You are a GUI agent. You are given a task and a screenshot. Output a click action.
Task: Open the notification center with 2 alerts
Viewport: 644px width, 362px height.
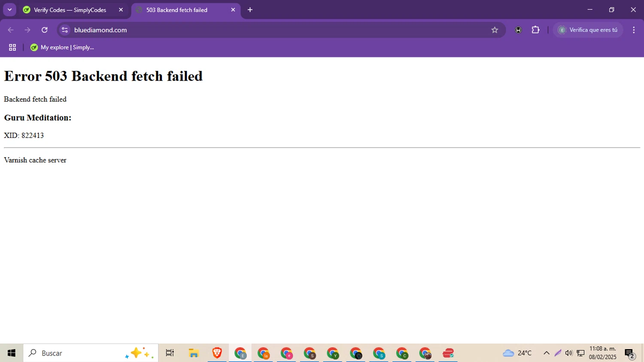[630, 353]
